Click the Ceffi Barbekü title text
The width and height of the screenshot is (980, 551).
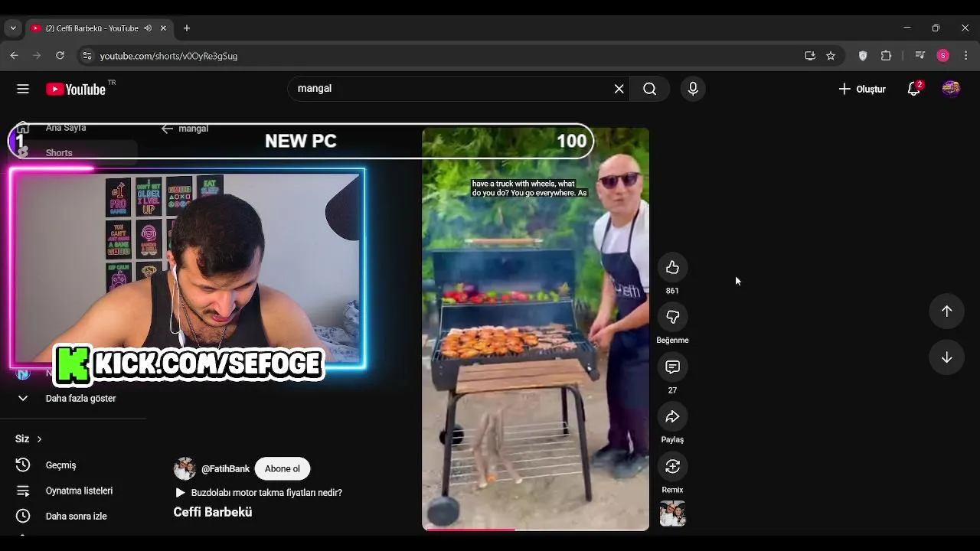click(213, 512)
